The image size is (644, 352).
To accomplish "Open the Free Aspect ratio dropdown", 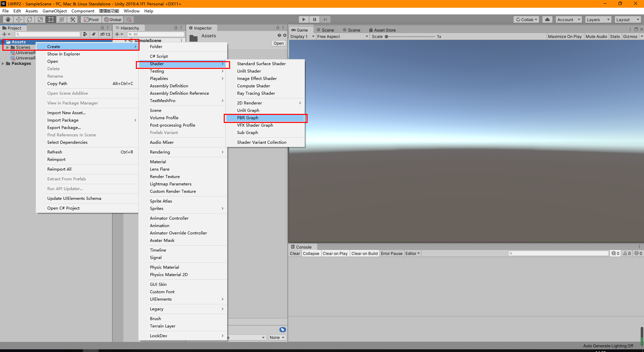I will tap(342, 36).
